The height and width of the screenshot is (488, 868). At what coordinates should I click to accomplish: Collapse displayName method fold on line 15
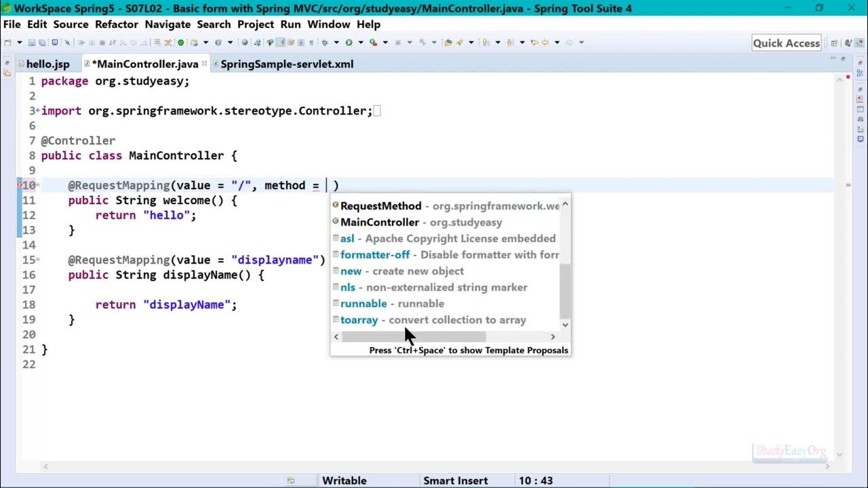[38, 260]
